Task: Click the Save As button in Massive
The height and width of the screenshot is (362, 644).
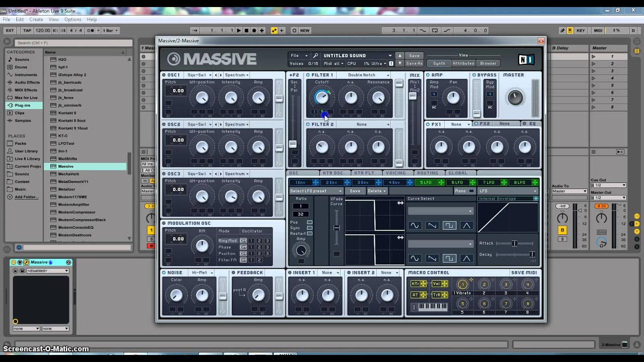Action: tap(414, 63)
